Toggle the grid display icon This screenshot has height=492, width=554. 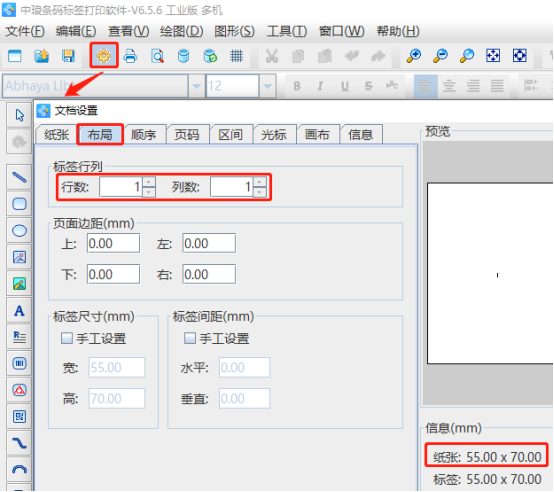[236, 56]
